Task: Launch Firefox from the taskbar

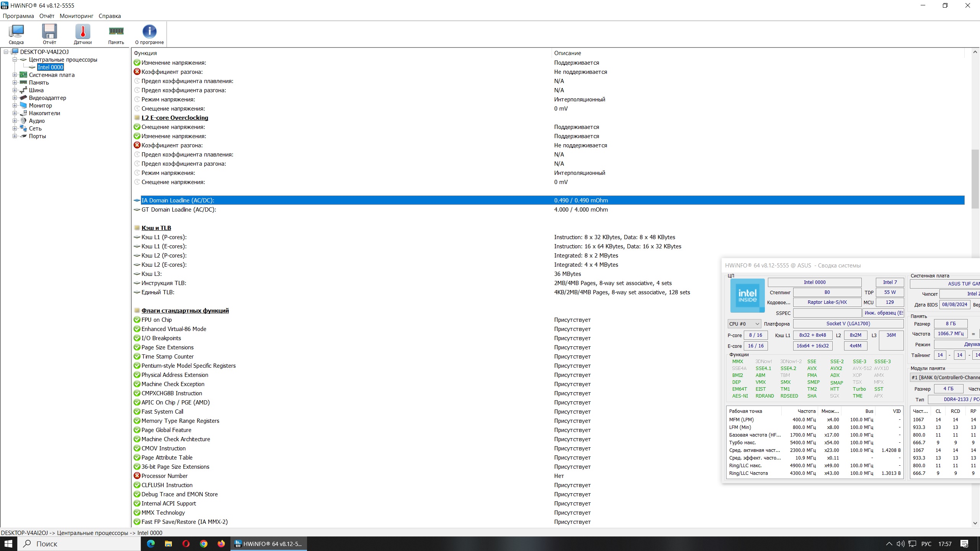Action: coord(221,544)
